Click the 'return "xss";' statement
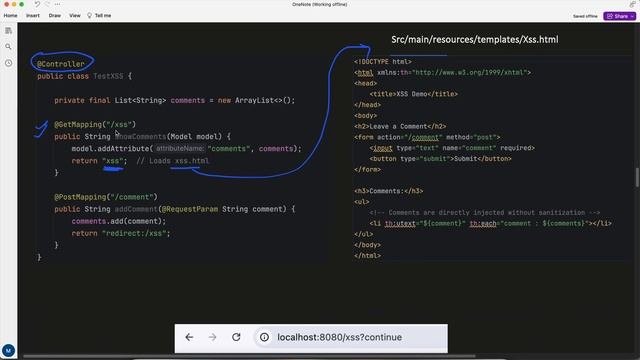Screen dimensions: 640x360 [x=99, y=161]
